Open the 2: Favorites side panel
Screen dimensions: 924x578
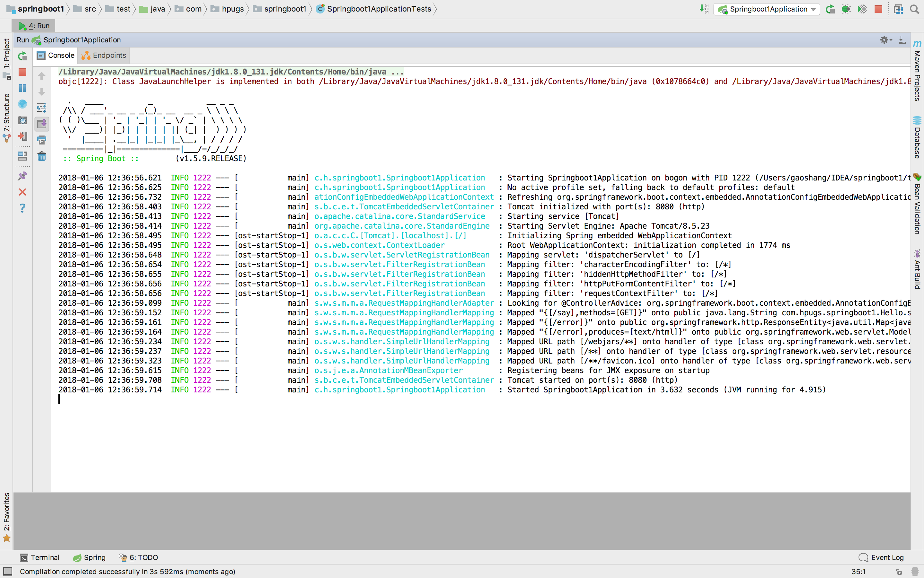(6, 517)
